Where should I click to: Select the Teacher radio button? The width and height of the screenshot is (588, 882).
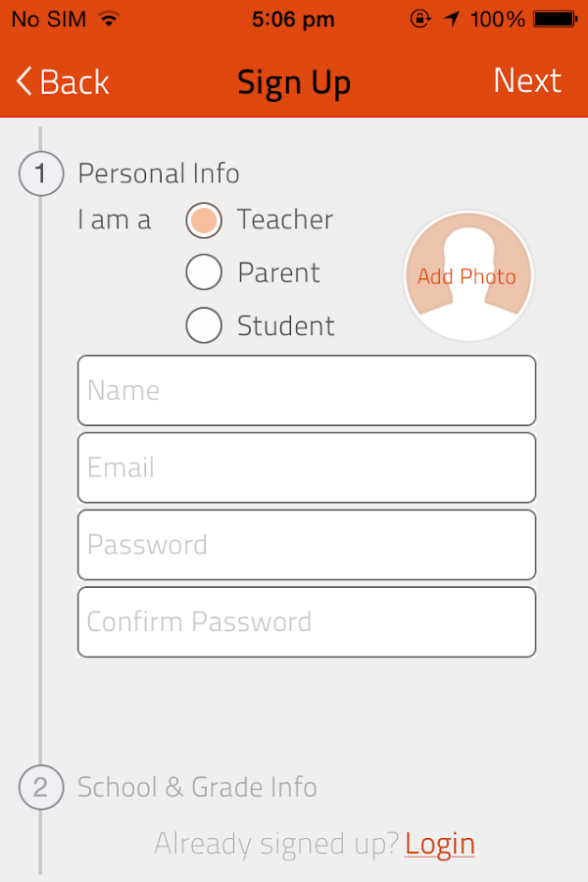click(204, 220)
